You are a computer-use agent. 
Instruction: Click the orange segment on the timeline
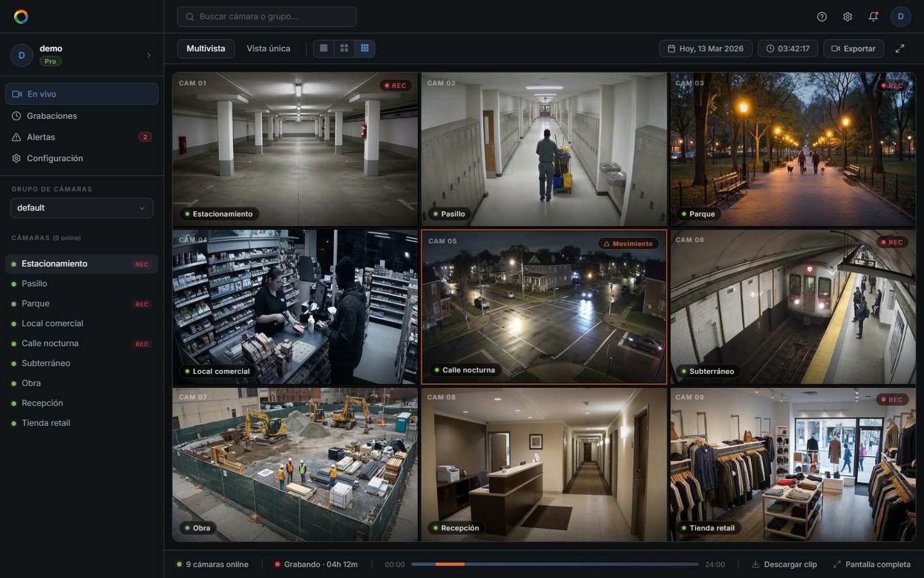point(450,565)
